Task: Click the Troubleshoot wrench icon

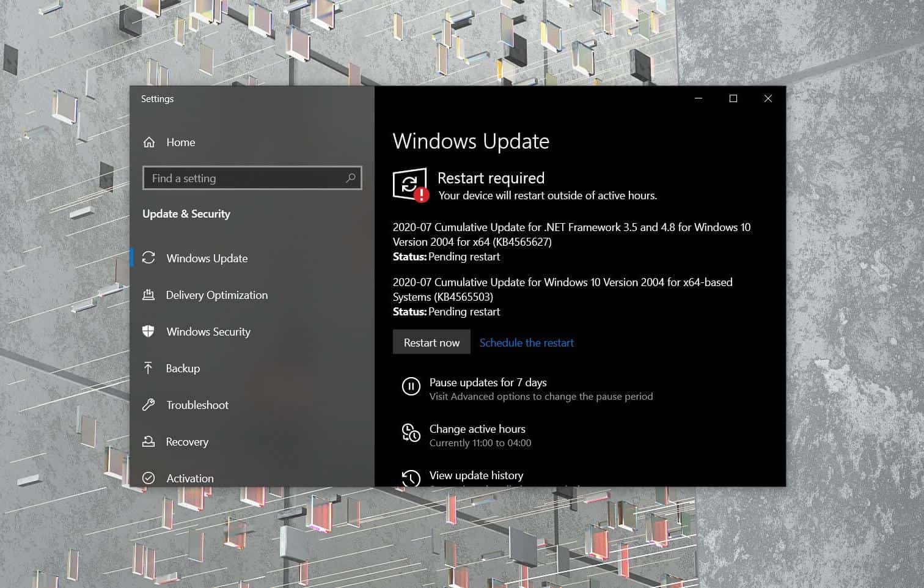Action: 148,405
